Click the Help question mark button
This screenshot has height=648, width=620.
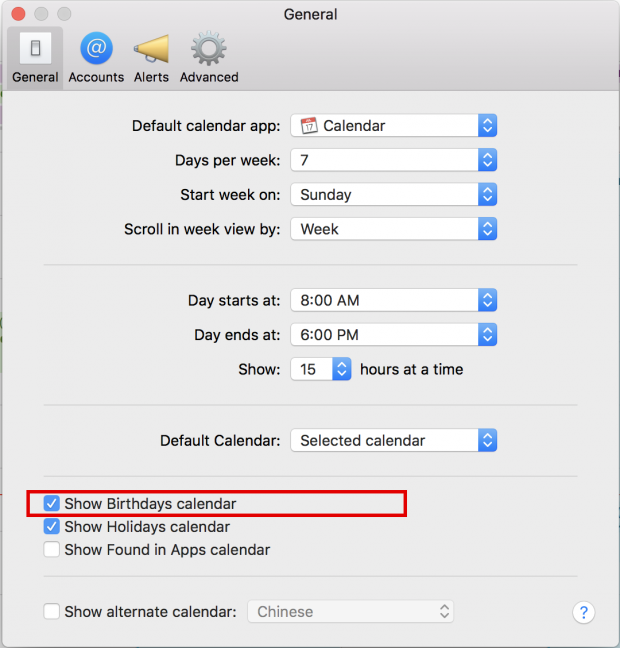coord(584,612)
